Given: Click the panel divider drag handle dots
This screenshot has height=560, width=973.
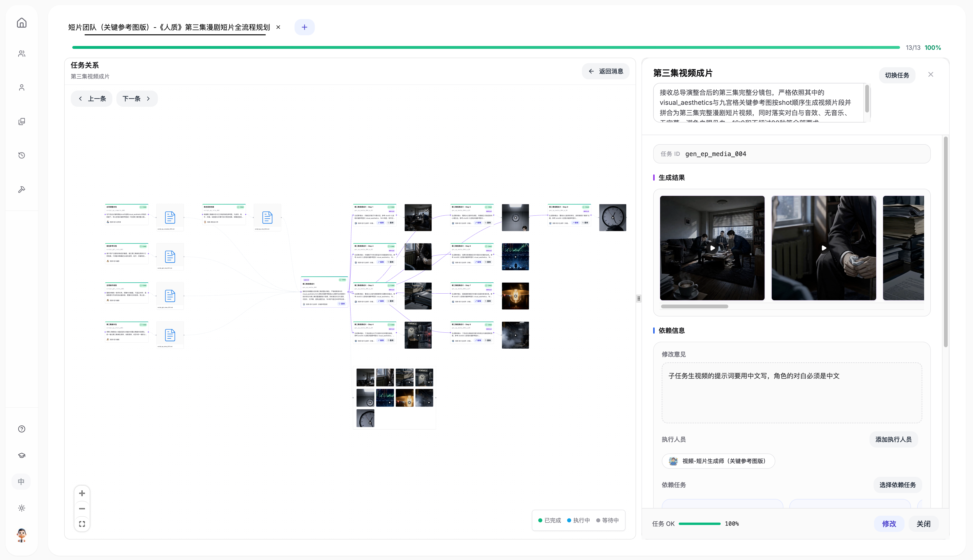Looking at the screenshot, I should (x=639, y=298).
